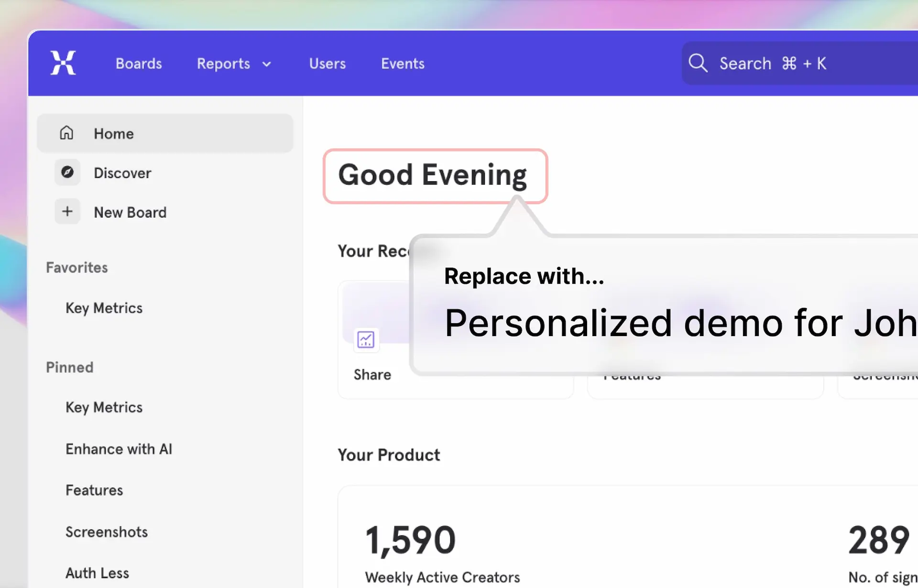The image size is (918, 588).
Task: Open the Discover section icon
Action: (x=66, y=173)
